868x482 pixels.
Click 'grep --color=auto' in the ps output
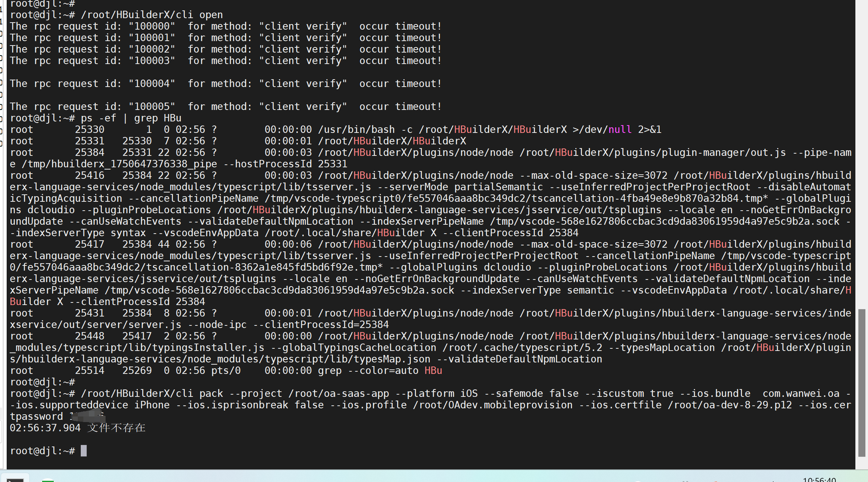(x=368, y=371)
